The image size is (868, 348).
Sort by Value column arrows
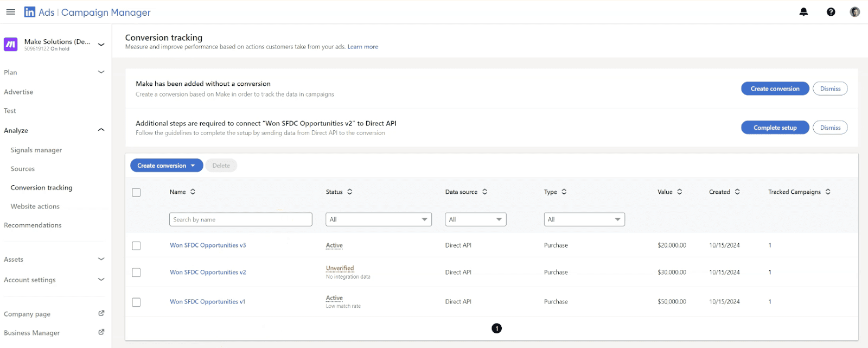tap(679, 192)
